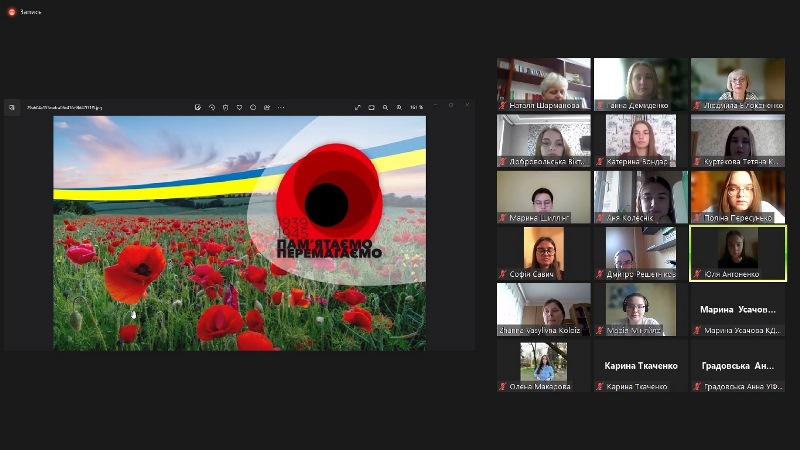The height and width of the screenshot is (450, 800).
Task: Open the three-dots See more menu
Action: [281, 107]
